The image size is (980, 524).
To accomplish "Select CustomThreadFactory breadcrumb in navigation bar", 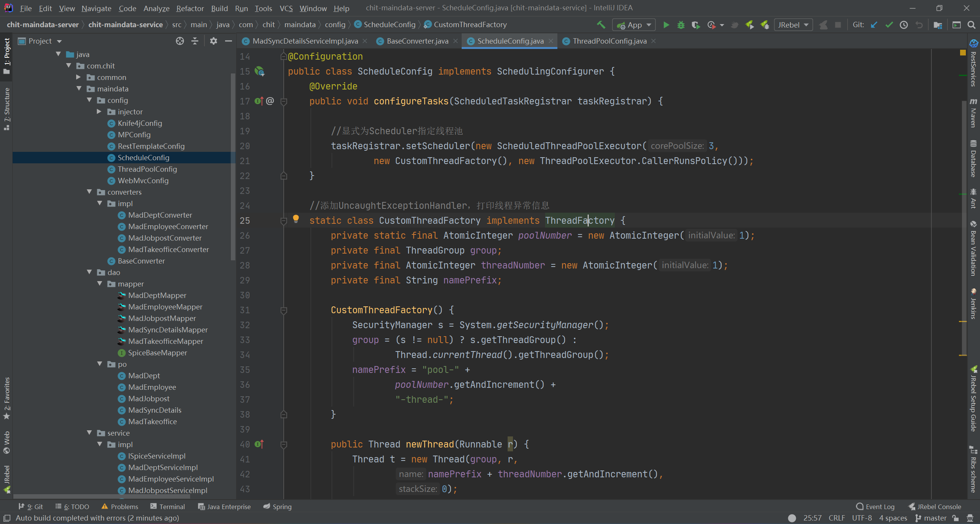I will coord(465,24).
